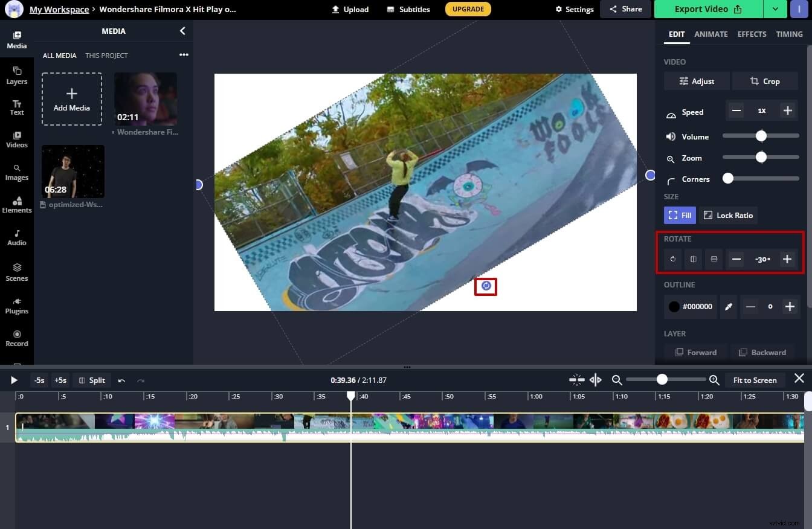Expand the Export Video options arrow
Image resolution: width=812 pixels, height=529 pixels.
pos(775,9)
